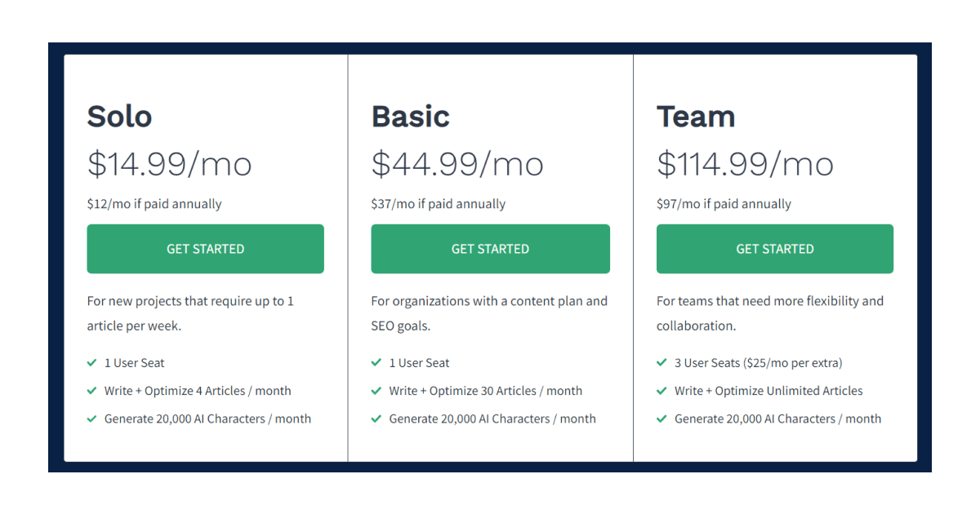Image resolution: width=980 pixels, height=514 pixels.
Task: Click the $12/mo if paid annually note
Action: click(x=154, y=204)
